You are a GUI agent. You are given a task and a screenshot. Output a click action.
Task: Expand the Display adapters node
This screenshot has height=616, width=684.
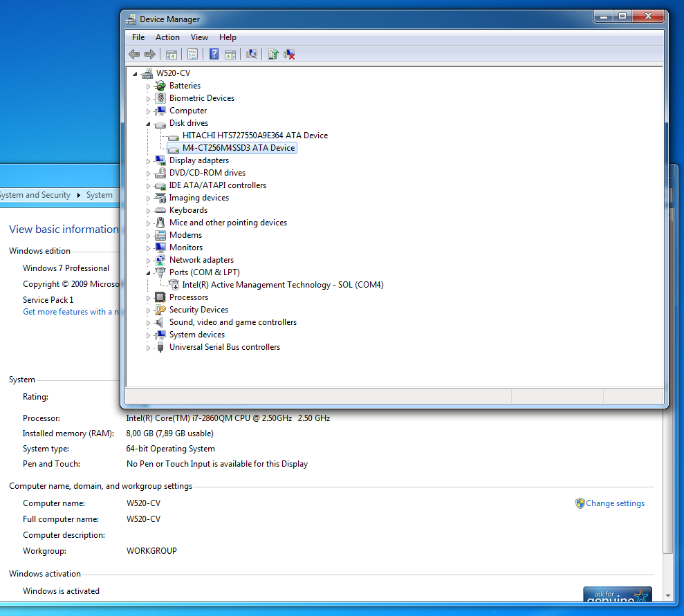(x=148, y=161)
